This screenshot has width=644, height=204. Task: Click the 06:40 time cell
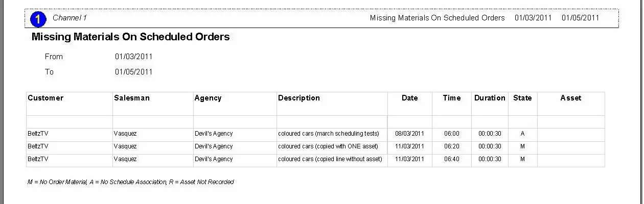pyautogui.click(x=452, y=159)
